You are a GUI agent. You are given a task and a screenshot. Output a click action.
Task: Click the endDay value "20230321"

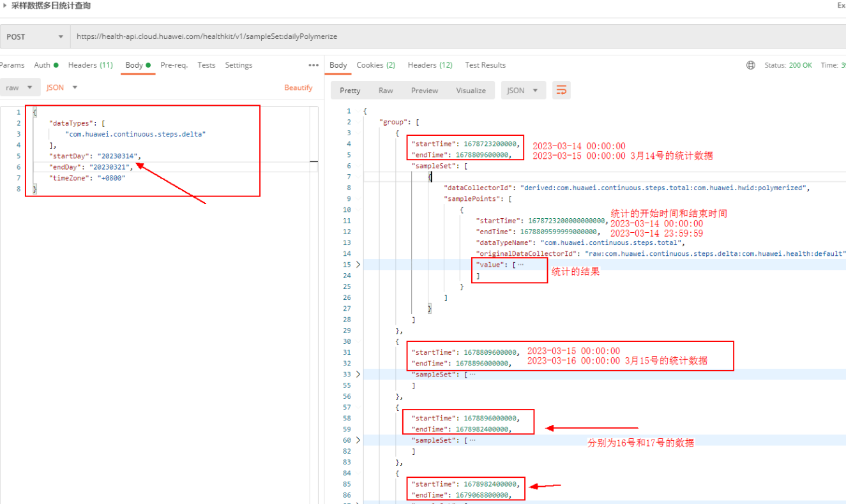[x=109, y=167]
